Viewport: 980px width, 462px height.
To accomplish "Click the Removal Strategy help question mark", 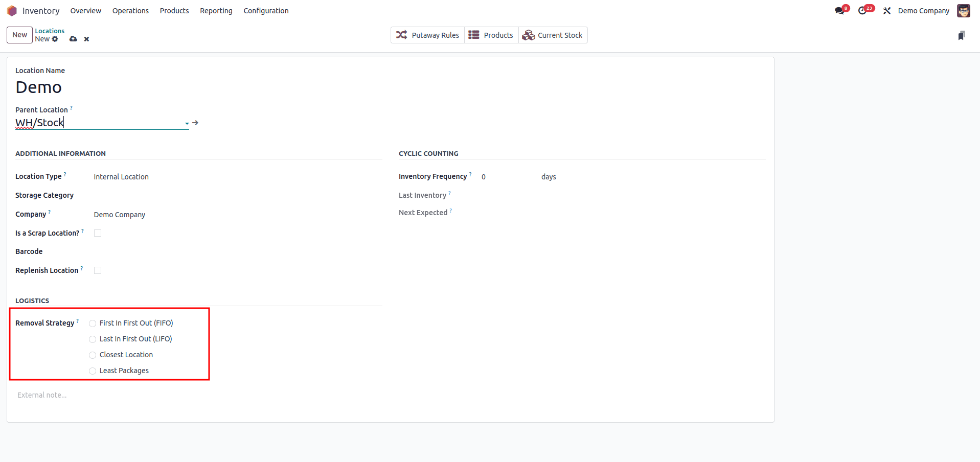I will pos(78,321).
